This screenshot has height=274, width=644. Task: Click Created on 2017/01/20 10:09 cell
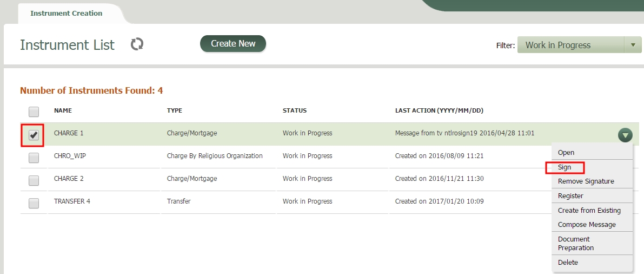click(x=440, y=201)
